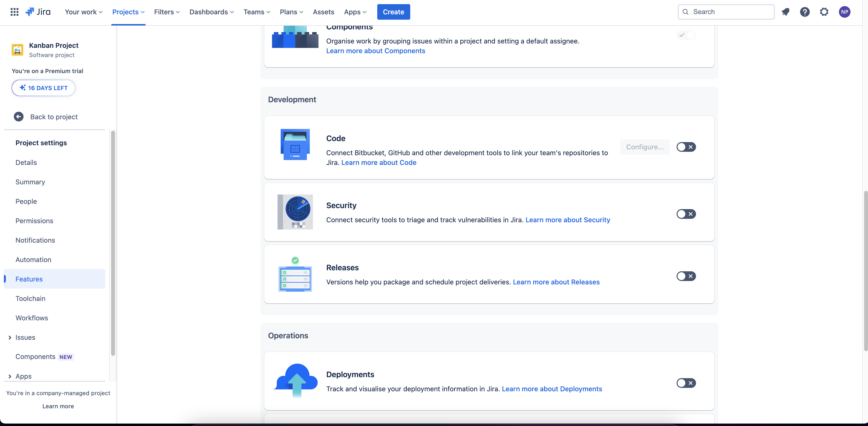The height and width of the screenshot is (426, 868).
Task: Click the 16 DAYS LEFT trial pill
Action: pos(43,88)
